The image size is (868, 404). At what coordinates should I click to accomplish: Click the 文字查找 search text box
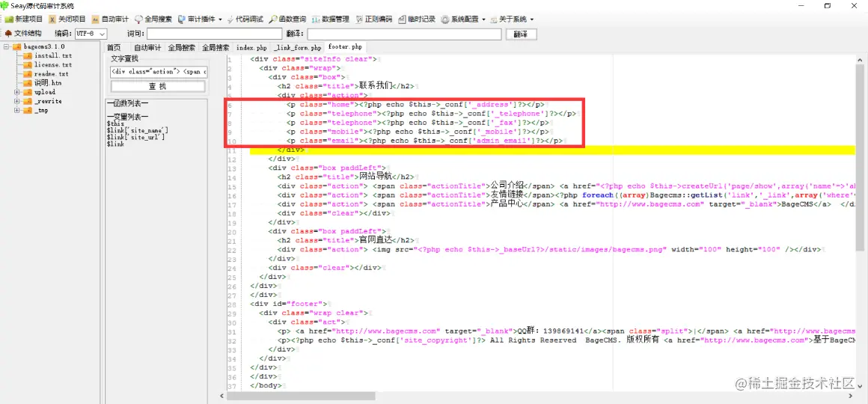158,71
